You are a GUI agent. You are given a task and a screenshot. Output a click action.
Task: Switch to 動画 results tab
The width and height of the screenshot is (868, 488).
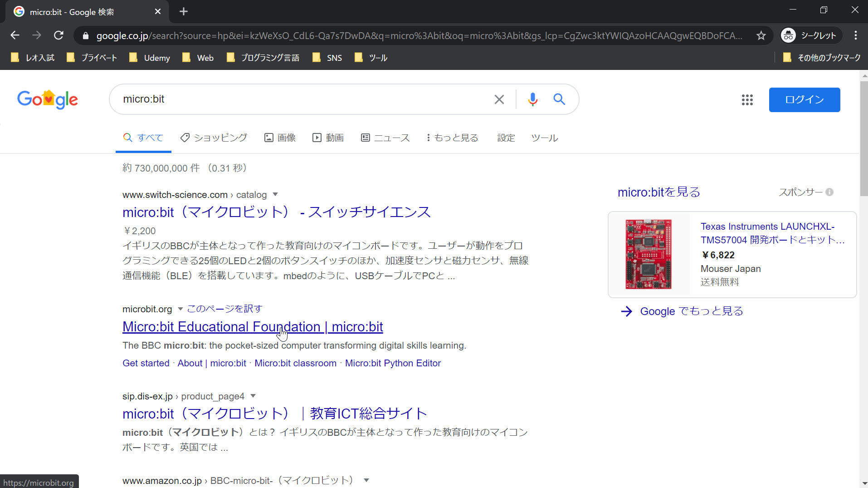[x=328, y=138]
